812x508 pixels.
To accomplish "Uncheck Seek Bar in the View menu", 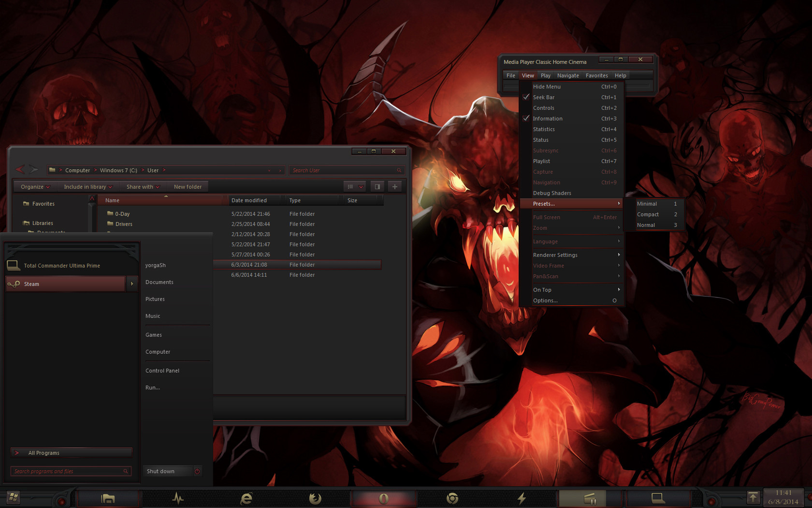I will click(x=571, y=97).
